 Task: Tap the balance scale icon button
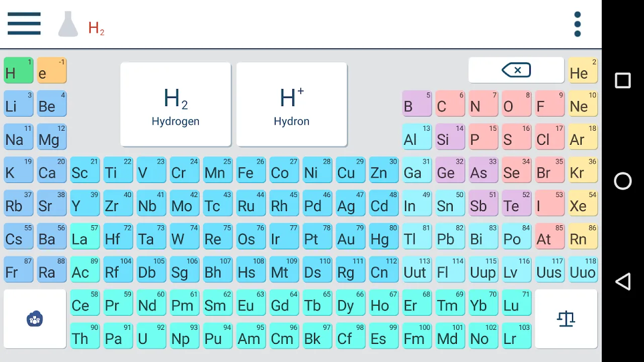(x=566, y=319)
